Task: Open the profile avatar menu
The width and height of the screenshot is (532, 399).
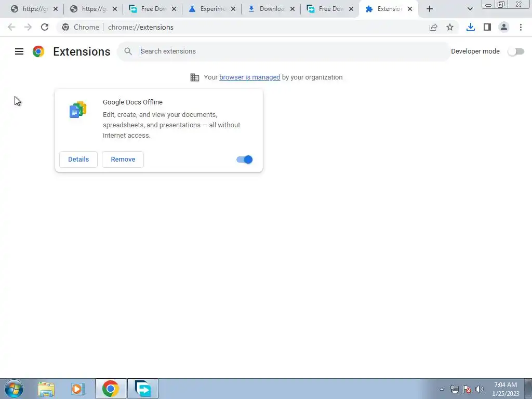Action: tap(504, 27)
